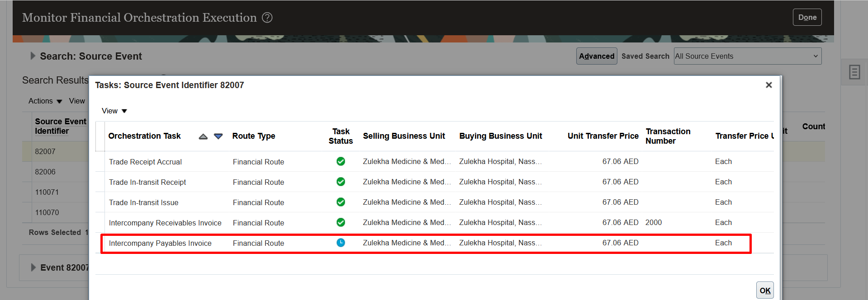
Task: Click success status icon for Intercompany Receivables Invoice
Action: [x=341, y=222]
